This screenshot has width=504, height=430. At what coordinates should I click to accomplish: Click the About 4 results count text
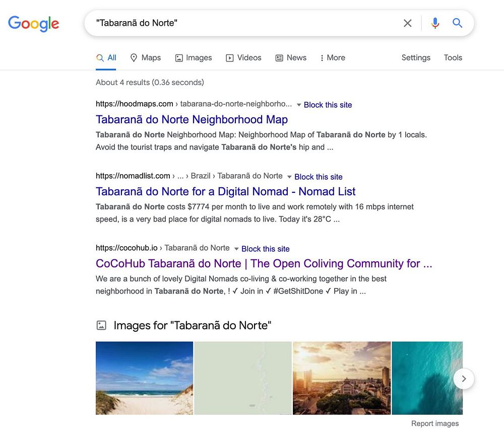(150, 83)
